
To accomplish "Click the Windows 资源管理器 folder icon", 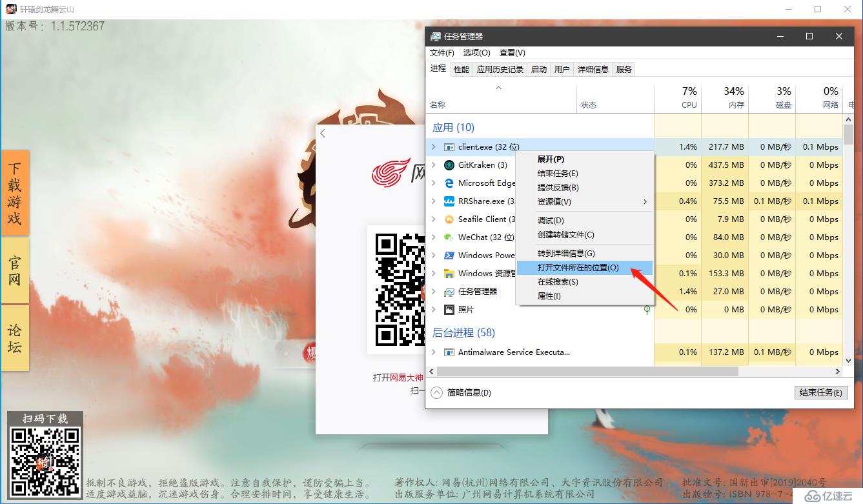I will 449,274.
